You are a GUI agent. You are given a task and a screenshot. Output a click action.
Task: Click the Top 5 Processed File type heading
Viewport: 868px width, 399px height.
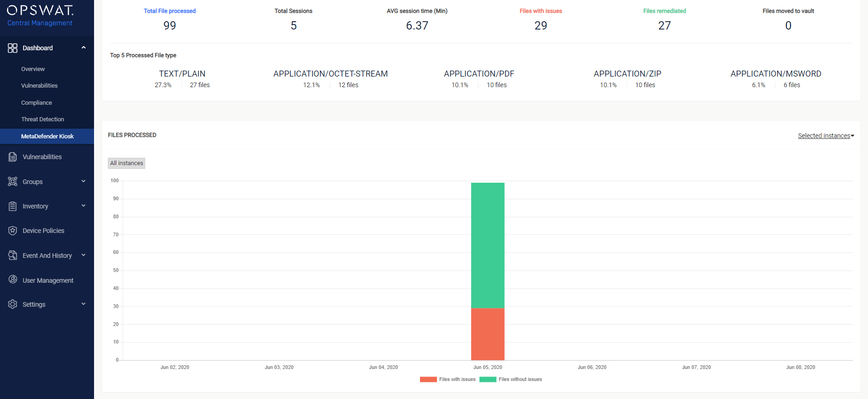(143, 55)
